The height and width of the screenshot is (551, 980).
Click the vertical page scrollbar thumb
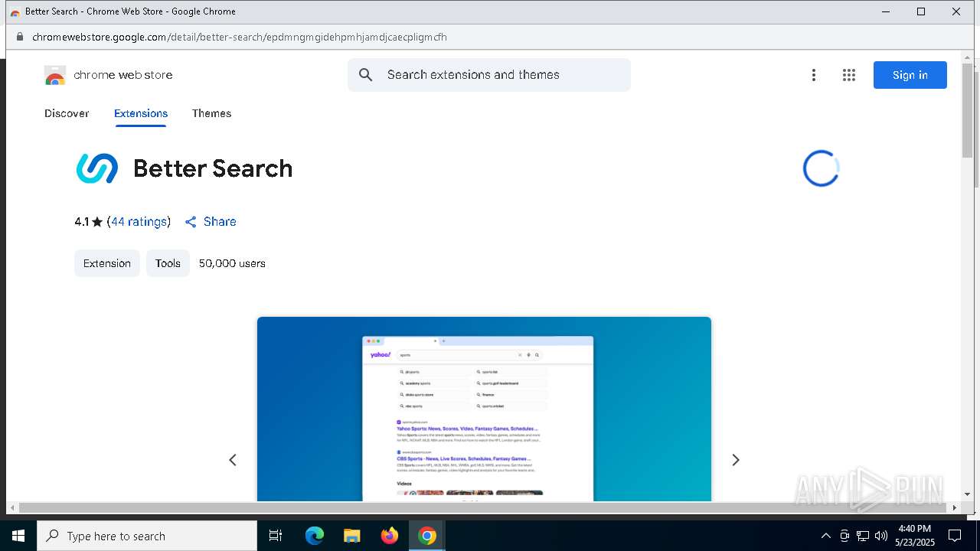967,111
